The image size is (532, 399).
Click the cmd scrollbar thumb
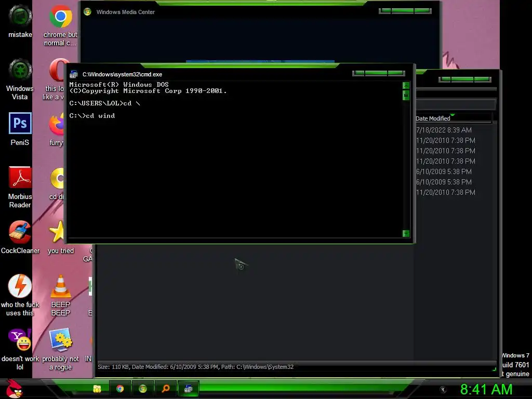click(406, 96)
